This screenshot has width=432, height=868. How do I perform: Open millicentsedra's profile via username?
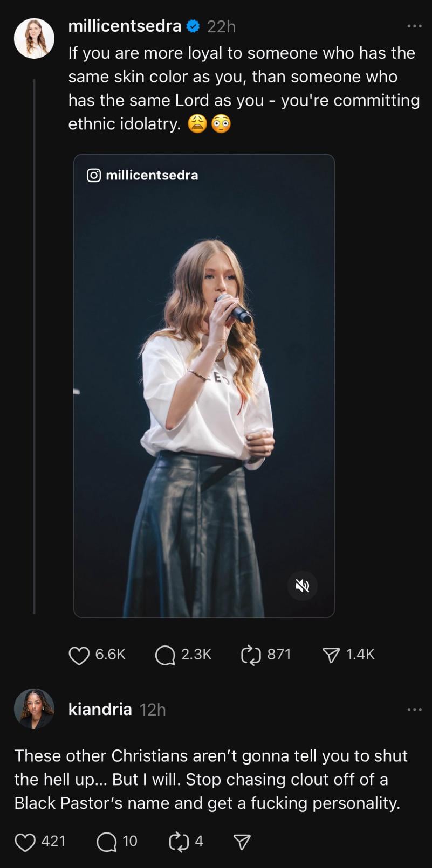(125, 26)
